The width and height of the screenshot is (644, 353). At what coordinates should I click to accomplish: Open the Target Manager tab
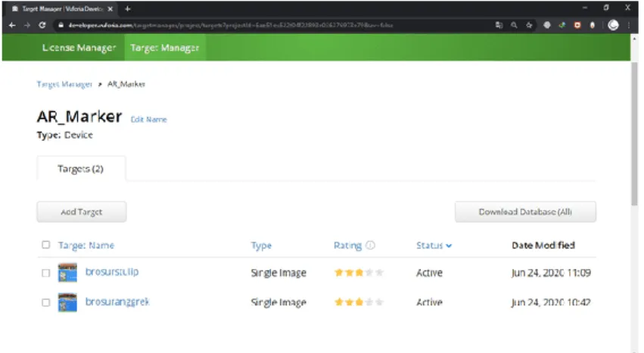tap(165, 48)
